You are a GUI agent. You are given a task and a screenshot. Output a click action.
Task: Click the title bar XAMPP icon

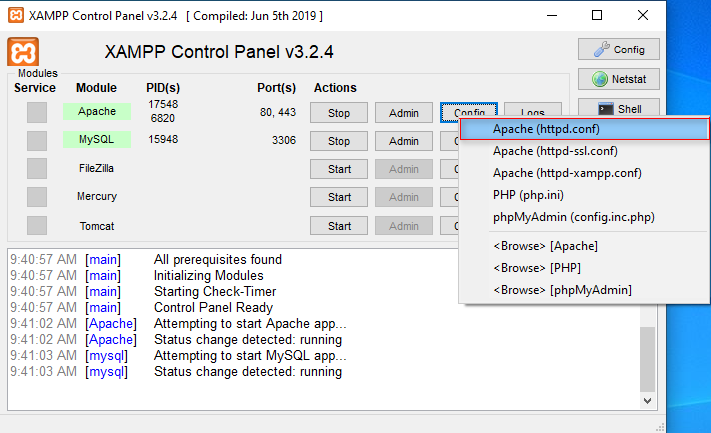point(14,15)
